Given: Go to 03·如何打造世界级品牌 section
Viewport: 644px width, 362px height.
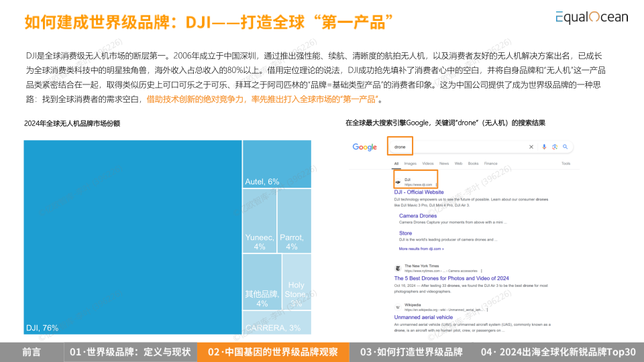Looking at the screenshot, I should coord(411,352).
